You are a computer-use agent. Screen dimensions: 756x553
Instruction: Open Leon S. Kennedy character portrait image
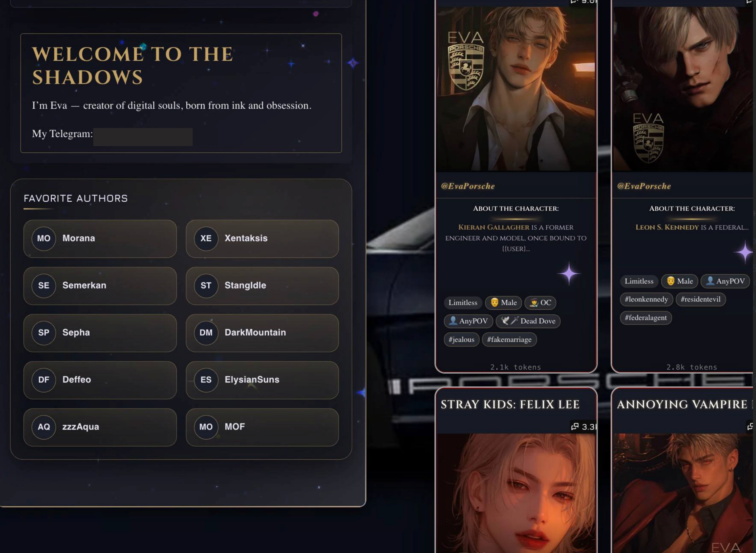click(x=683, y=89)
